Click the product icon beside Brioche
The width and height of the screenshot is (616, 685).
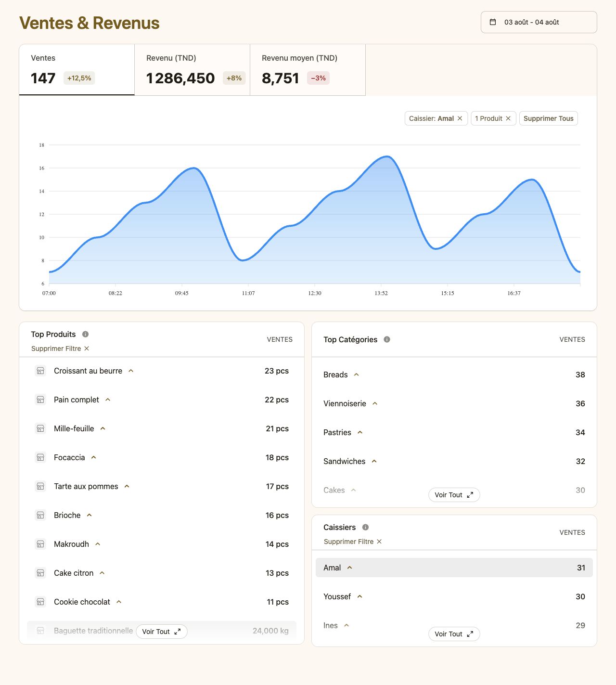[x=40, y=515]
